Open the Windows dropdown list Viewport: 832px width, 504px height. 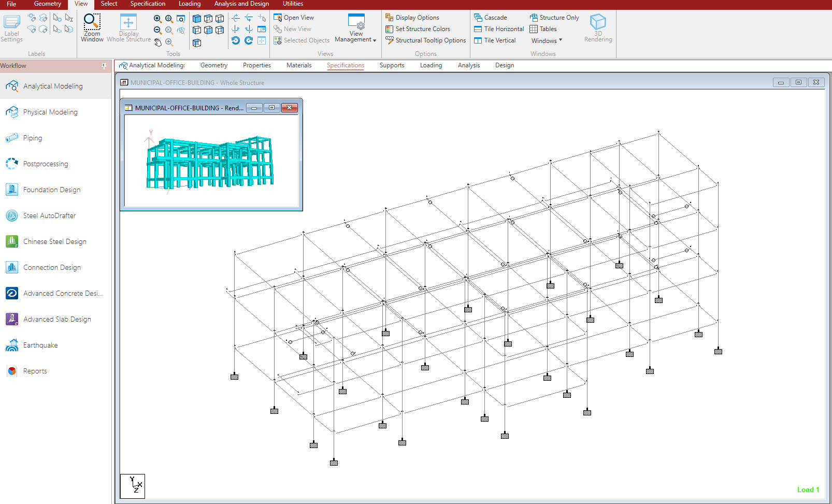[546, 41]
